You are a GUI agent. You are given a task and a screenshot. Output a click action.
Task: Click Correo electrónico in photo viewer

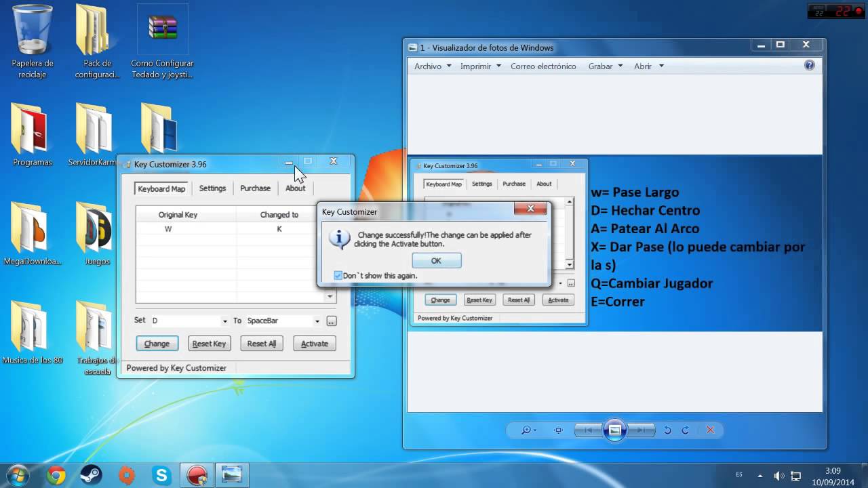coord(543,66)
